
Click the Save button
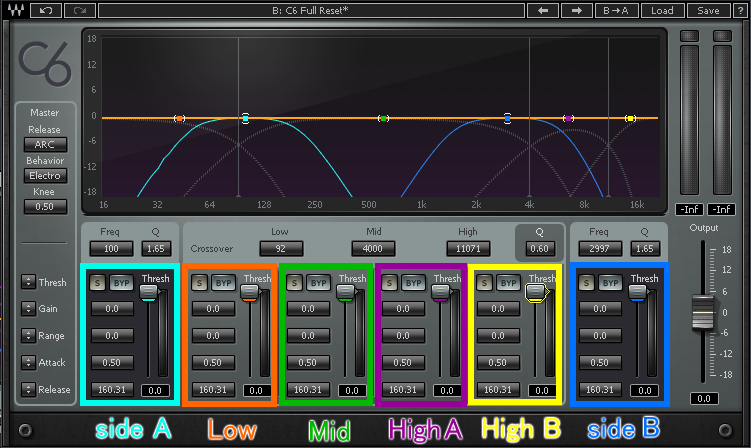pos(708,11)
